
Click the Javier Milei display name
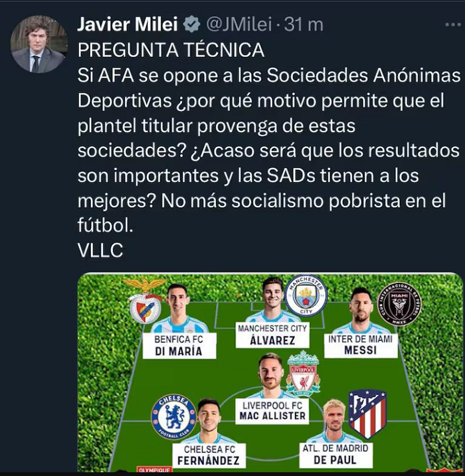pos(128,25)
